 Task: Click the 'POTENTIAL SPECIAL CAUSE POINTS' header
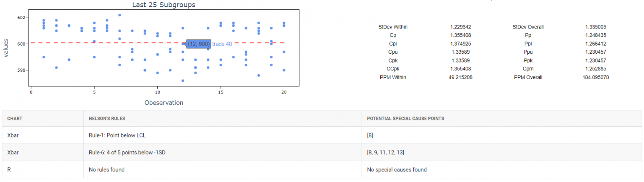pyautogui.click(x=405, y=118)
